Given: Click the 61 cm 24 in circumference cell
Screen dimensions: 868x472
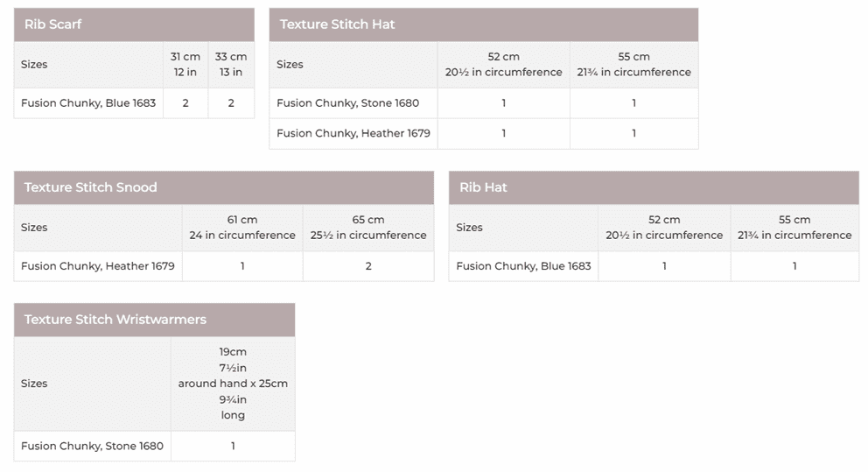Looking at the screenshot, I should pos(242,228).
